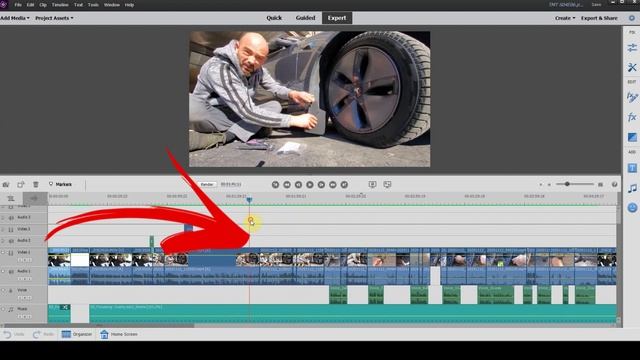Open the Tools panel (wrench and scissors icon)
This screenshot has height=360, width=640.
pos(632,67)
